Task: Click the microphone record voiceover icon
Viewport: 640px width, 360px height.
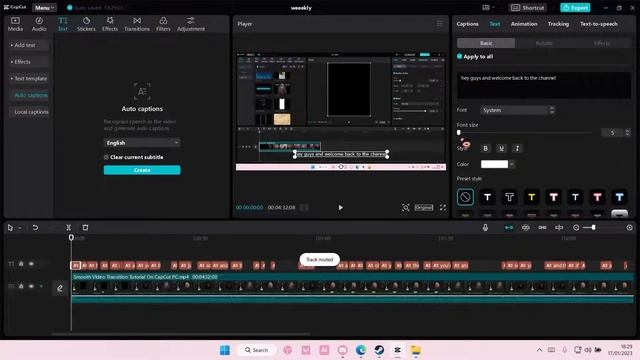Action: pyautogui.click(x=485, y=227)
